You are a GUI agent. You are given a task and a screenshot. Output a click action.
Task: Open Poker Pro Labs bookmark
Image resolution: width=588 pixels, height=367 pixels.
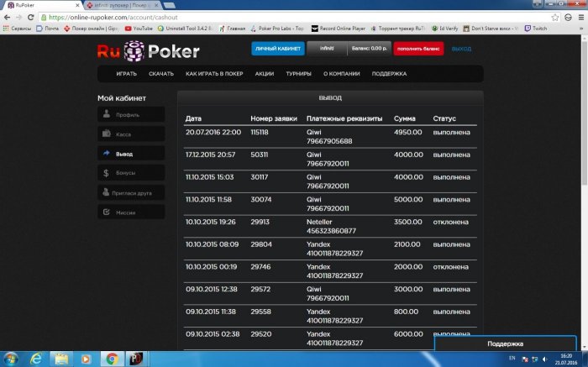pos(277,28)
